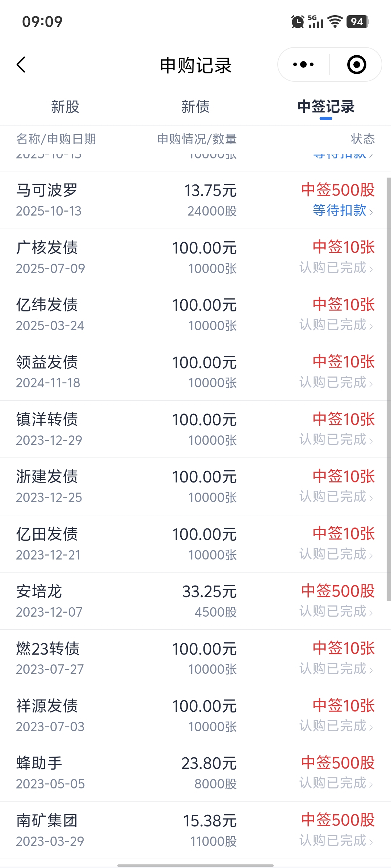Open the mini-program more options menu
The image size is (391, 868).
click(303, 65)
